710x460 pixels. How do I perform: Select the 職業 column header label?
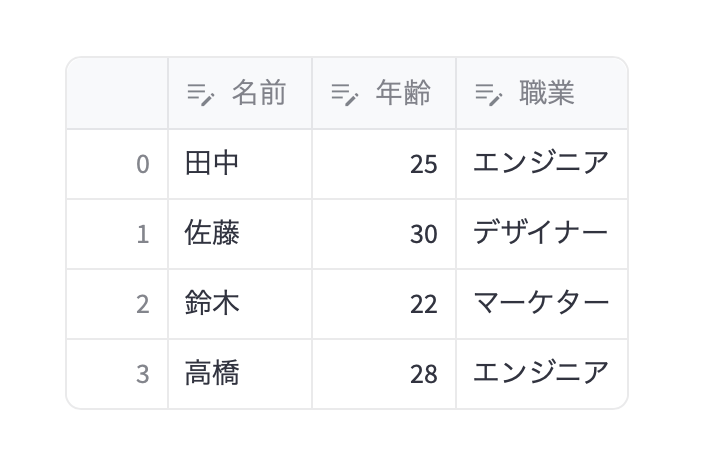pyautogui.click(x=547, y=94)
